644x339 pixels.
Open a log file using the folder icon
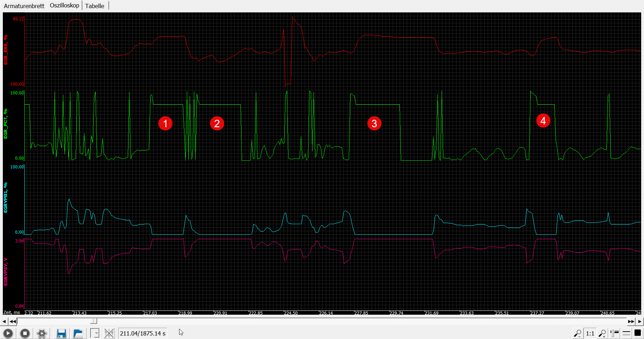tap(78, 333)
